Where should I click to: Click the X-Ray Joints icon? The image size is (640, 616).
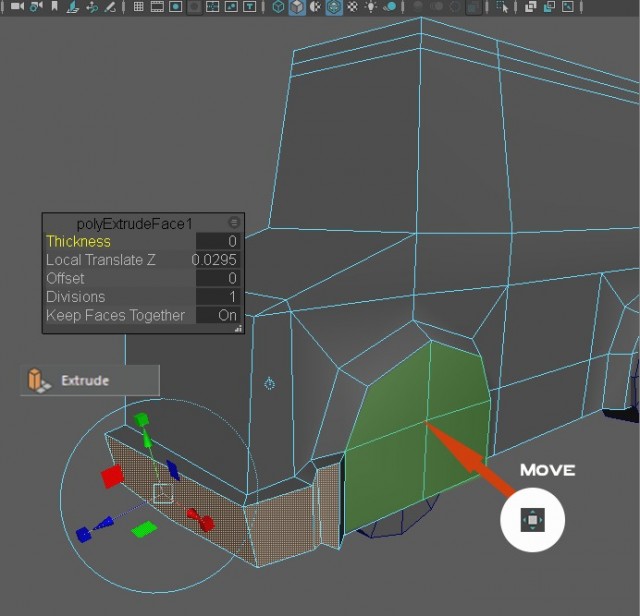(x=568, y=7)
